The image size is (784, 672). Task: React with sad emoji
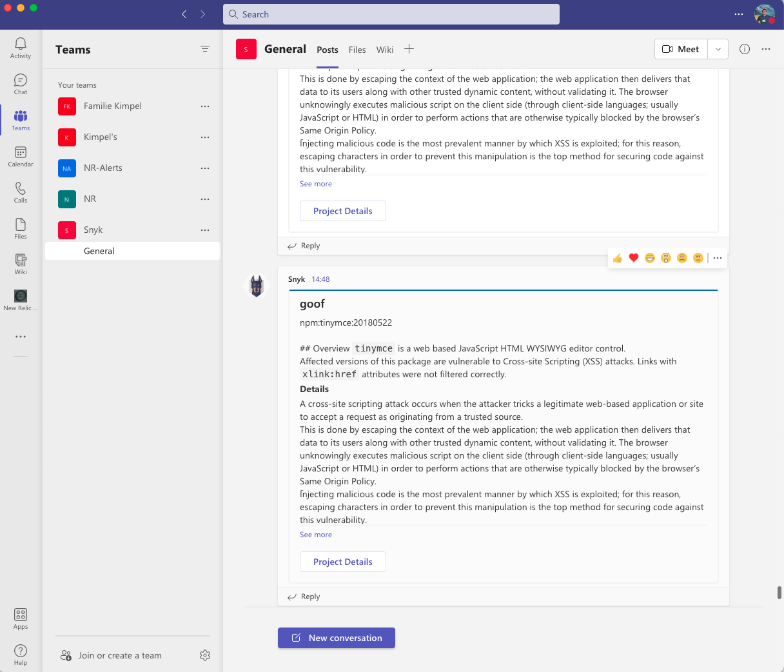click(x=682, y=258)
